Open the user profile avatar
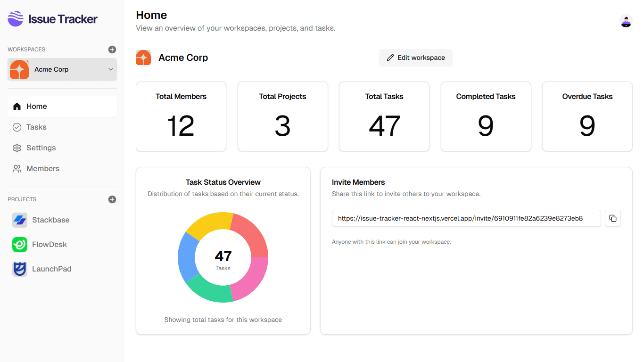This screenshot has width=644, height=362. (626, 21)
